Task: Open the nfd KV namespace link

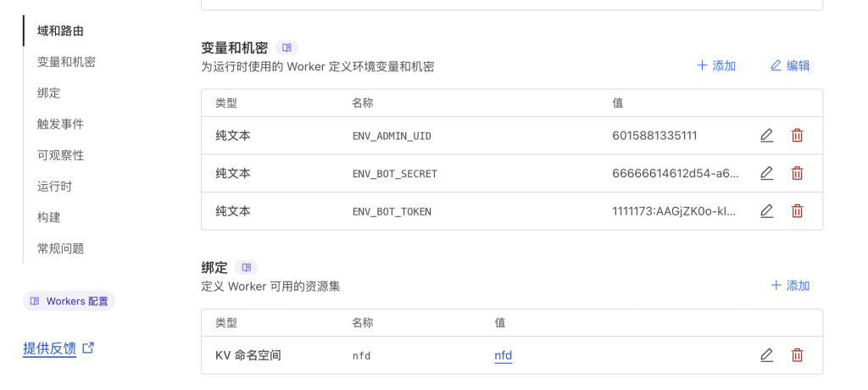Action: pos(503,355)
